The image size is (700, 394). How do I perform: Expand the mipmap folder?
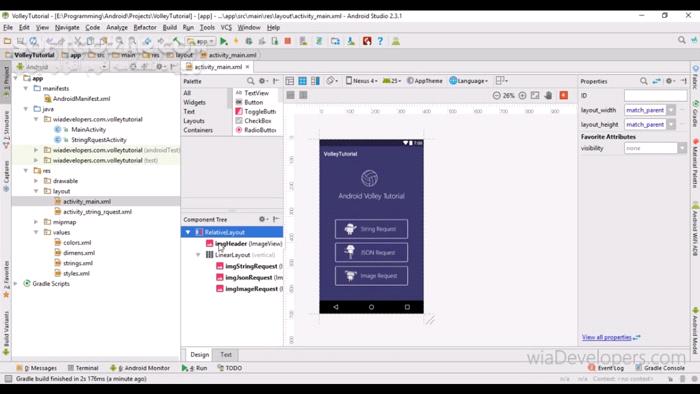pos(36,222)
